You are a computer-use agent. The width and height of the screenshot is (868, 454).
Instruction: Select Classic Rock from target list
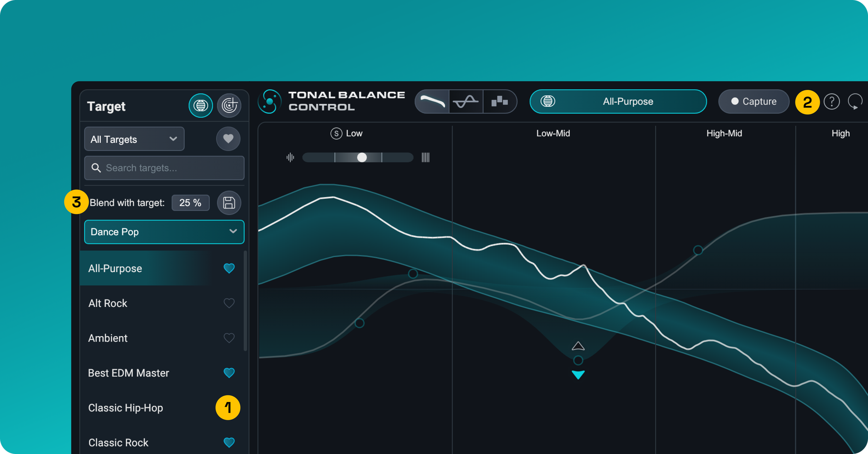[118, 443]
